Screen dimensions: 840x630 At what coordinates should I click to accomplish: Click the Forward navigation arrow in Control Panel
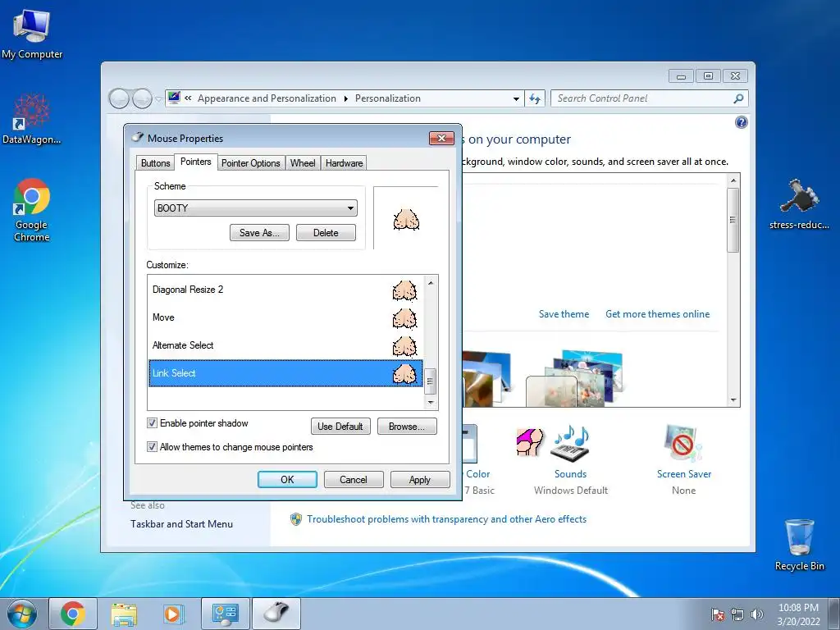tap(142, 98)
